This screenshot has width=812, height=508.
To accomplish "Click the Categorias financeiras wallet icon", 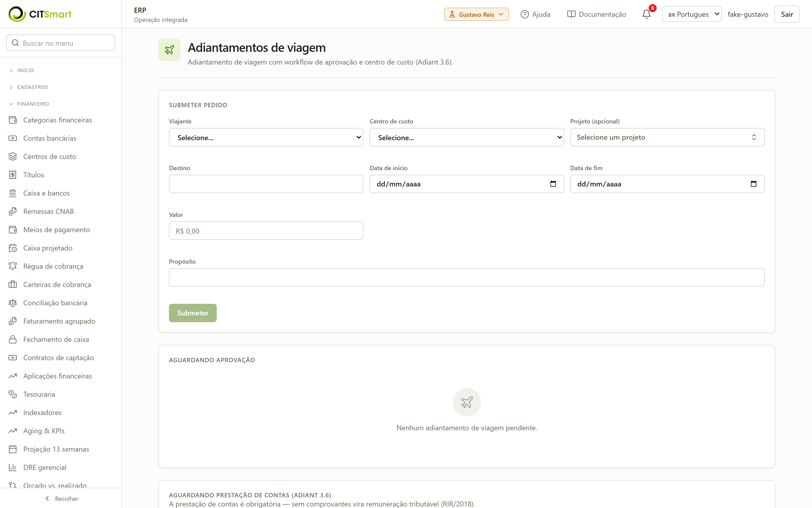I will tap(13, 120).
